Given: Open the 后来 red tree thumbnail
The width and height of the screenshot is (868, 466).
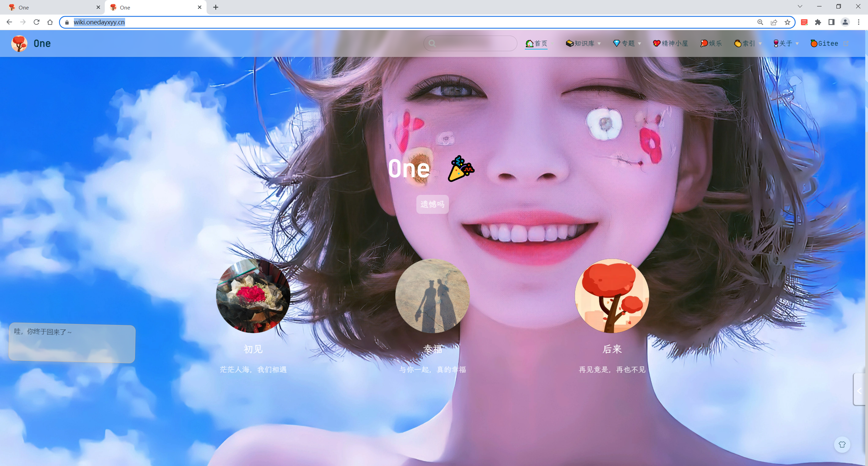Looking at the screenshot, I should point(612,296).
